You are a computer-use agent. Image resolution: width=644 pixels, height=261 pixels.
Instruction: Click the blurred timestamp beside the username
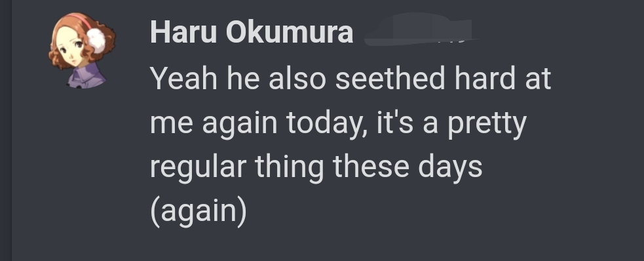coord(421,30)
